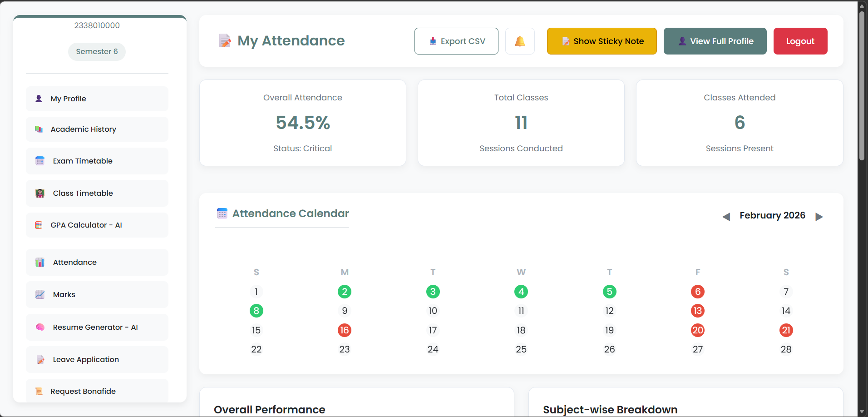868x417 pixels.
Task: Click the Exam Timetable calendar icon
Action: pyautogui.click(x=40, y=161)
